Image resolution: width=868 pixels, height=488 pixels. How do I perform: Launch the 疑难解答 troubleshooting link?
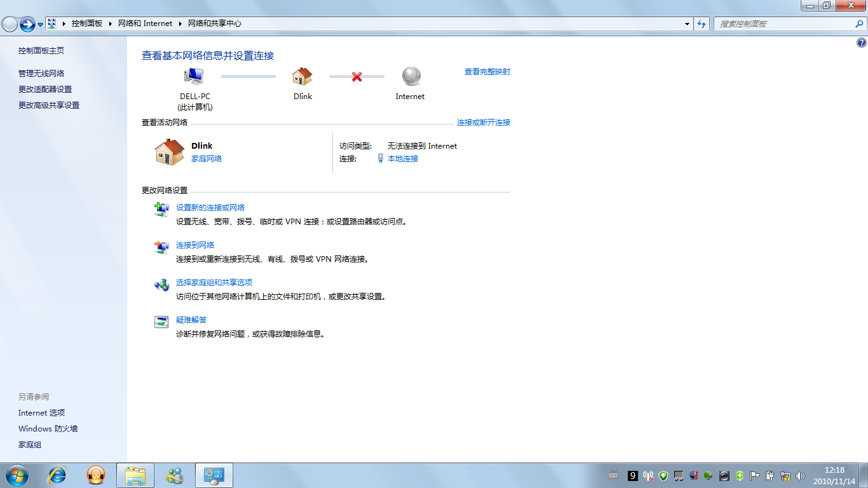191,320
